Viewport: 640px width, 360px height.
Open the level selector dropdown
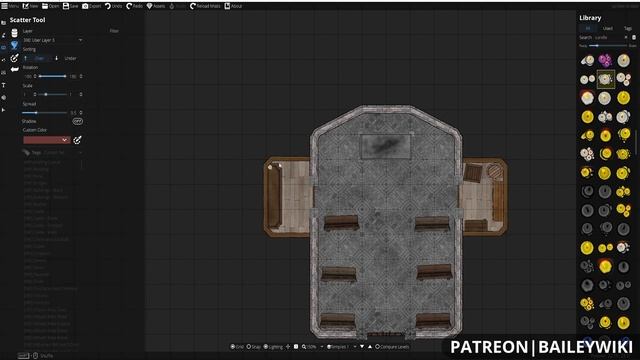(x=342, y=347)
